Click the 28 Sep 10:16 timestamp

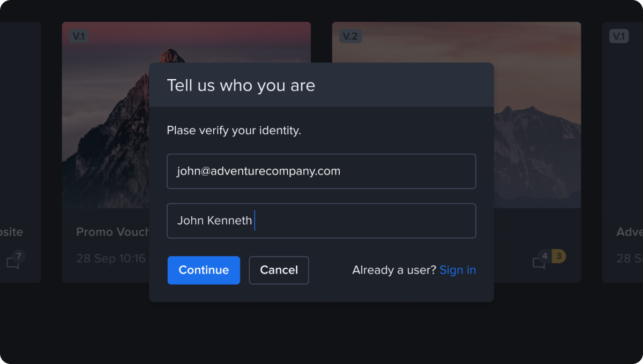pos(111,259)
